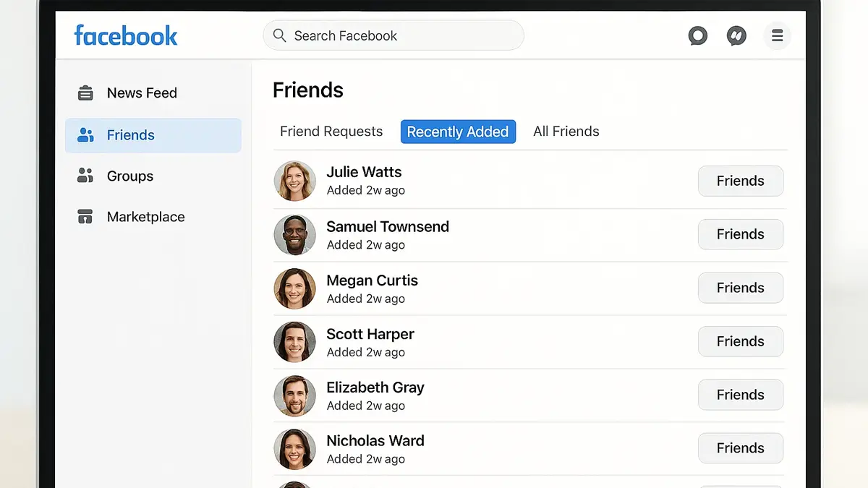Image resolution: width=868 pixels, height=488 pixels.
Task: Open Friends dropdown button for Julie Watts
Action: coord(740,181)
